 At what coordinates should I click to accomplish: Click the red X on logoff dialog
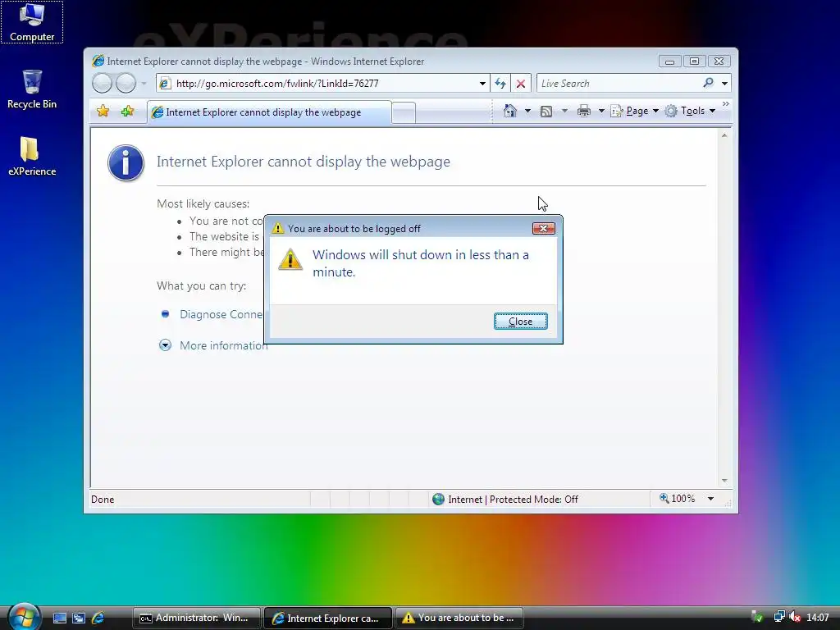[x=543, y=229]
